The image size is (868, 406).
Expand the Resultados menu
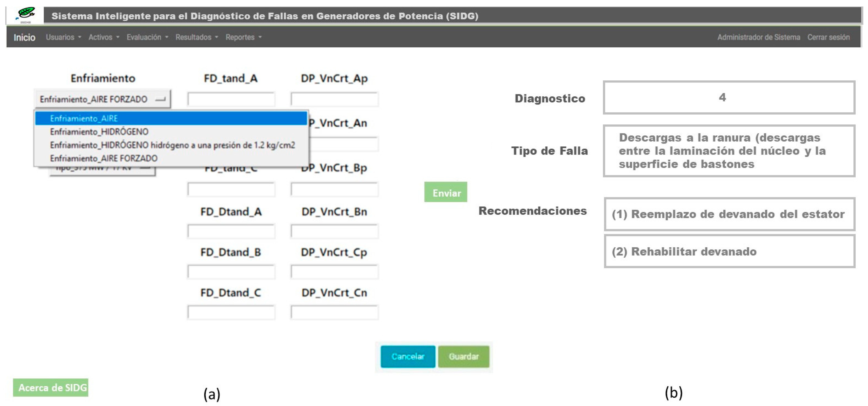tap(197, 37)
